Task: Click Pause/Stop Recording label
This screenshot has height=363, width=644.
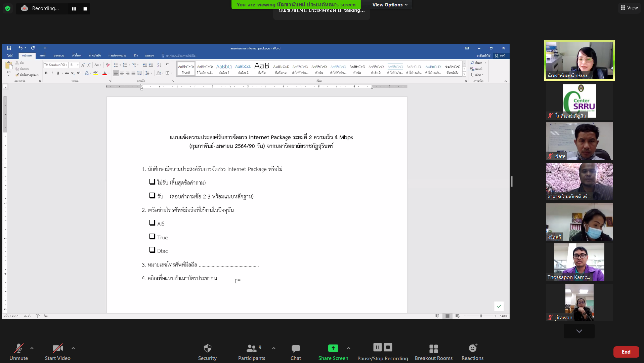Action: (x=383, y=358)
